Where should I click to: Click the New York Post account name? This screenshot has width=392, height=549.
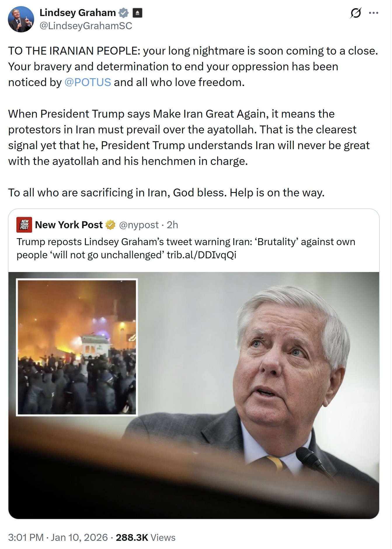tap(69, 225)
